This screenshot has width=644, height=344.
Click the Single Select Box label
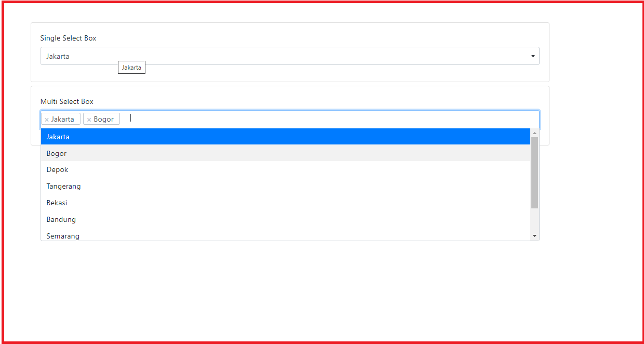tap(68, 38)
